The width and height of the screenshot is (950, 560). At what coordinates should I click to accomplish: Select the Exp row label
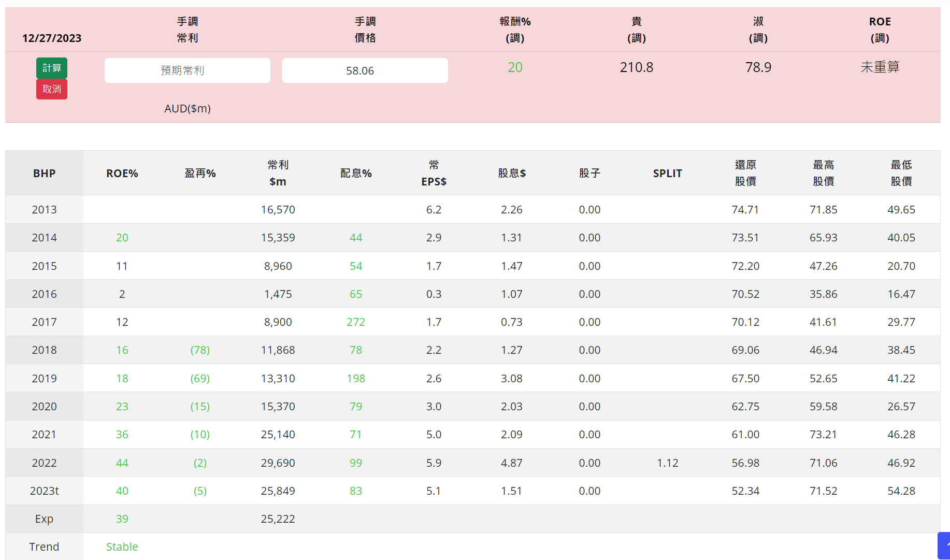coord(45,519)
